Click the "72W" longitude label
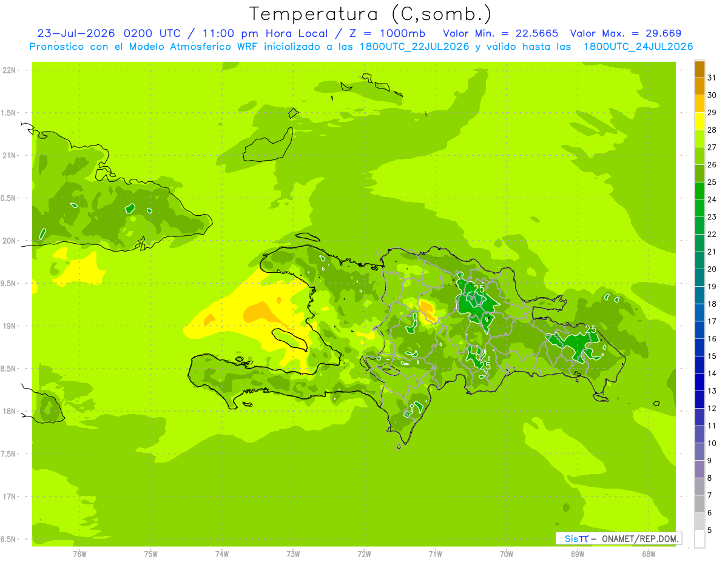 tap(364, 554)
